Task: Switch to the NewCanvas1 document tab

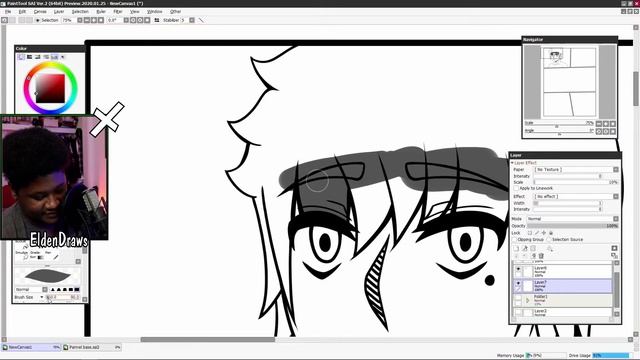Action: point(31,347)
